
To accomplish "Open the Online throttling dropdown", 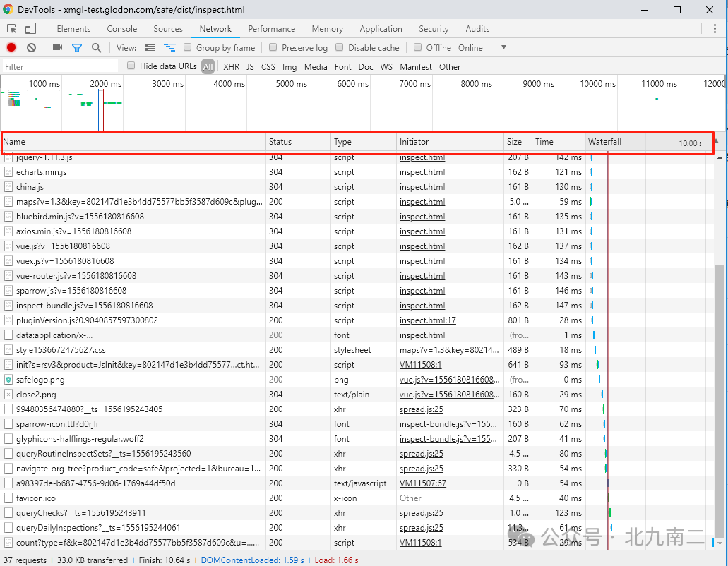I will tap(503, 48).
